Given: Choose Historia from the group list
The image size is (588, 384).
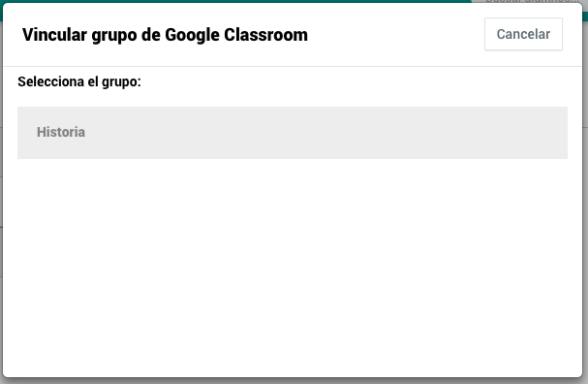Looking at the screenshot, I should pyautogui.click(x=293, y=133).
